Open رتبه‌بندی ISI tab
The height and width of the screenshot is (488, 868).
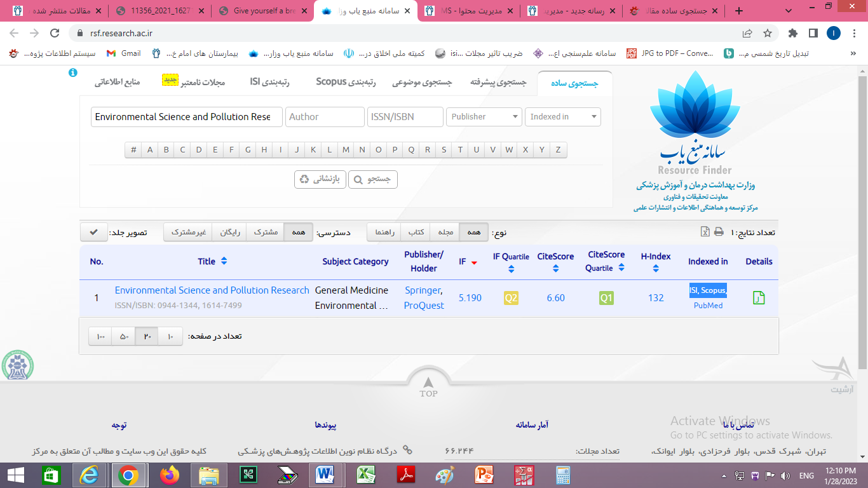point(269,83)
